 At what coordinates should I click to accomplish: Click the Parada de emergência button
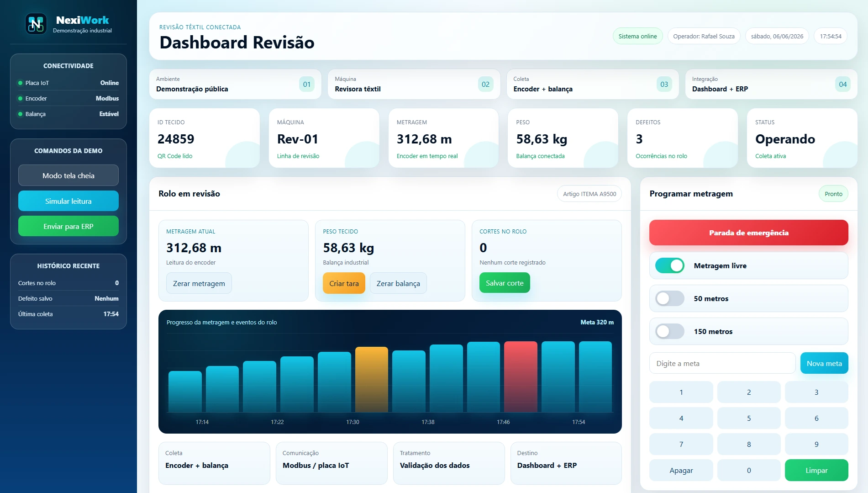pos(749,233)
